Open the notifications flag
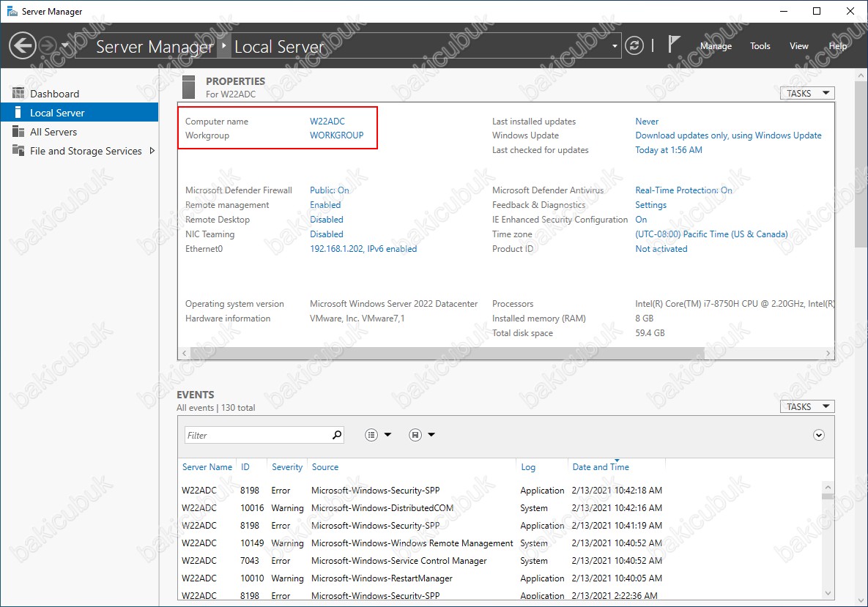868x607 pixels. pyautogui.click(x=673, y=44)
